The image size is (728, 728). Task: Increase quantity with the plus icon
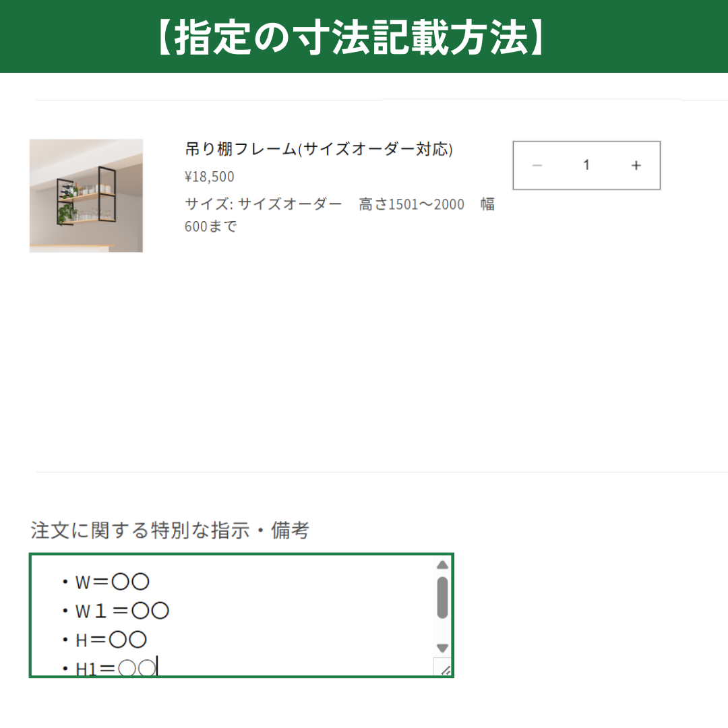[x=636, y=166]
